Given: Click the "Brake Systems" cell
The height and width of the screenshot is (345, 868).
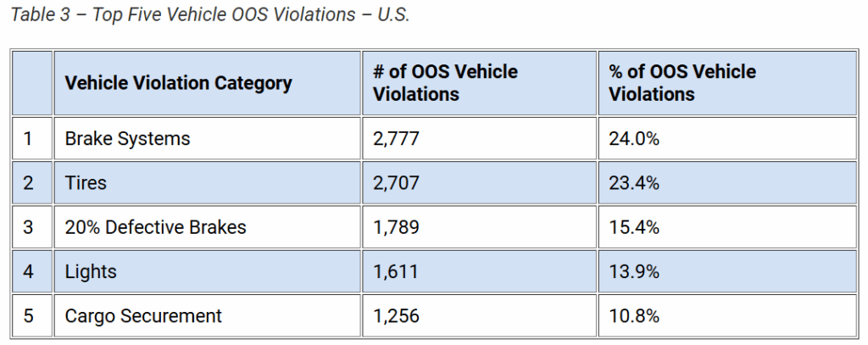Looking at the screenshot, I should tap(128, 139).
